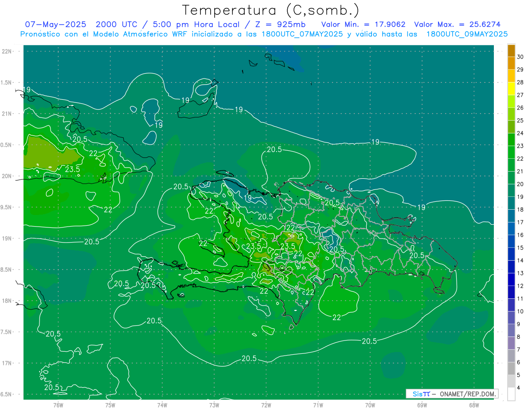Click the "72W" longitude axis label

(x=266, y=405)
